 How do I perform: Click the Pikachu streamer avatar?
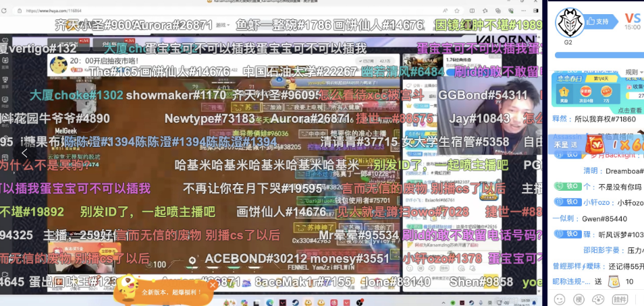coord(58,65)
